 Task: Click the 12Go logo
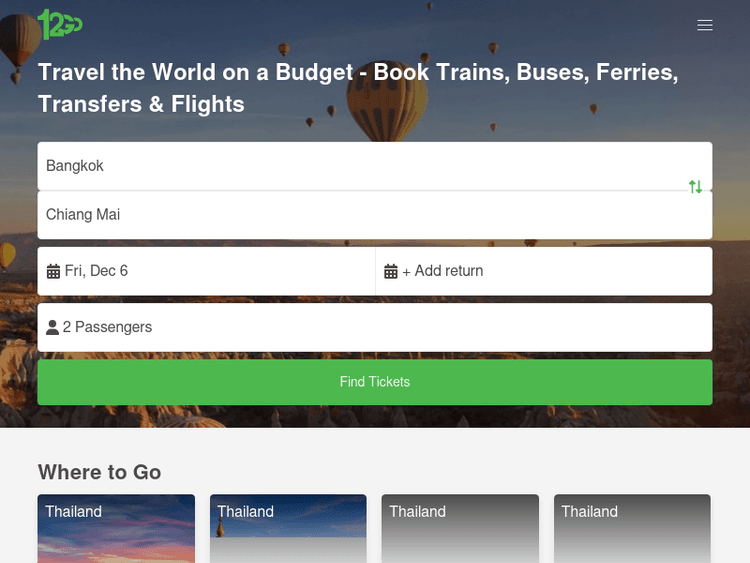click(x=60, y=24)
